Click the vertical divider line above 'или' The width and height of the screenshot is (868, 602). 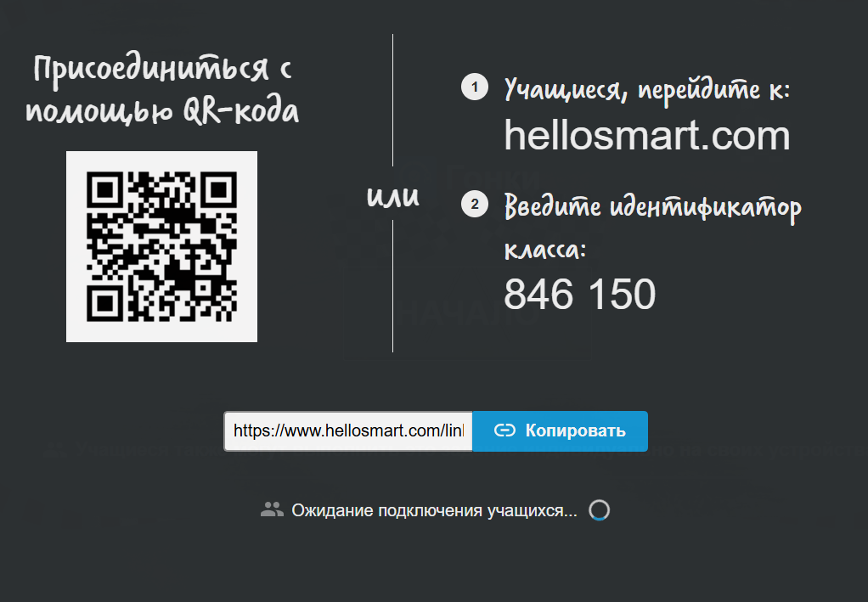pyautogui.click(x=392, y=102)
